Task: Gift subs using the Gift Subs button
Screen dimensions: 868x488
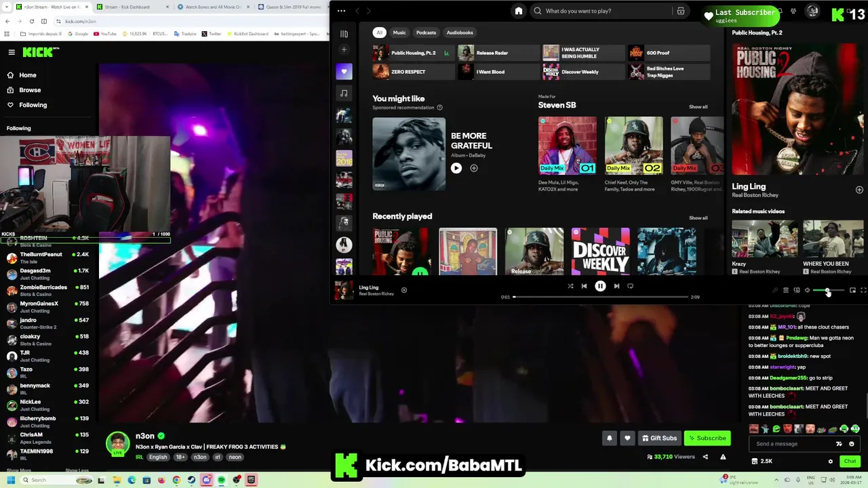Action: [659, 438]
